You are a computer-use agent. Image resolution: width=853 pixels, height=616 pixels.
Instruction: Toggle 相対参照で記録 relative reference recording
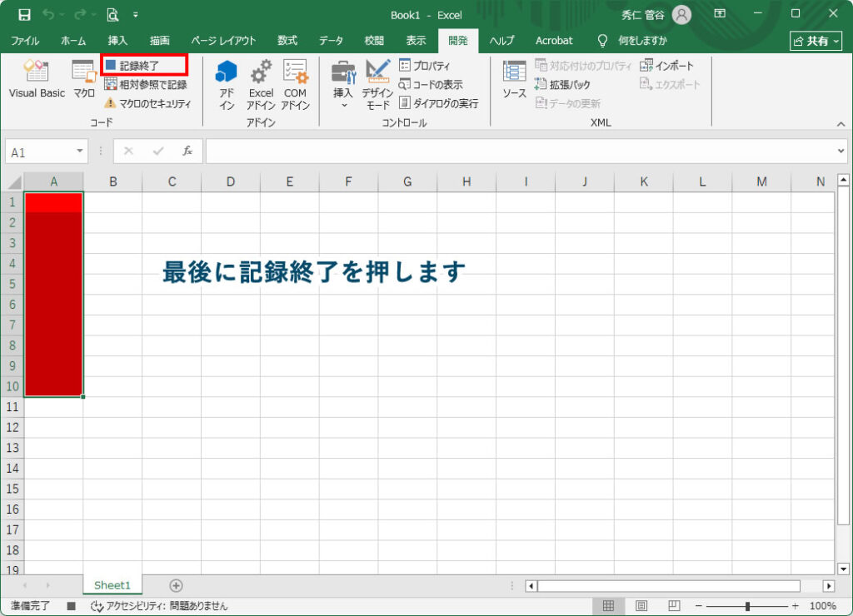tap(146, 84)
